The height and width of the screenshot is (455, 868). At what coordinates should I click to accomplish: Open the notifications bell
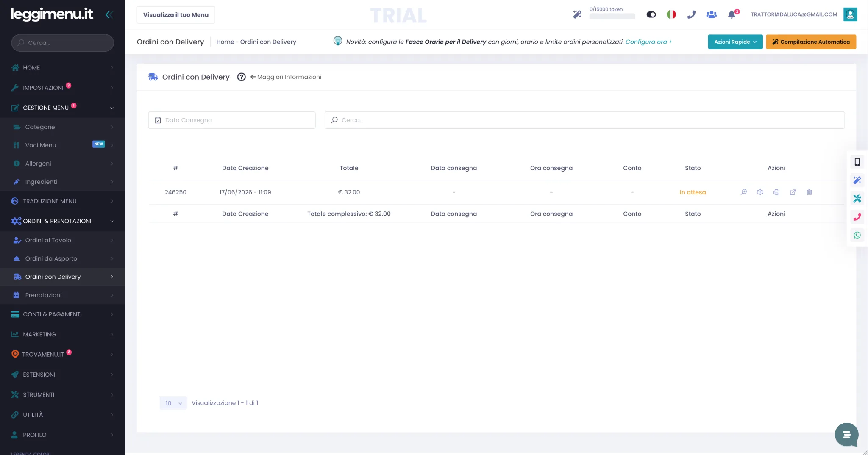[x=732, y=14]
